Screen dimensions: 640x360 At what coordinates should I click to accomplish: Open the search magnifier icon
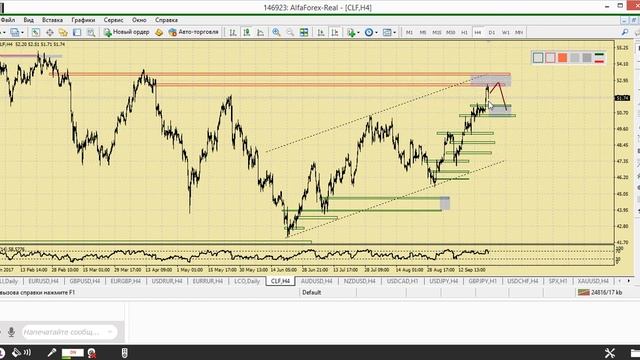[625, 32]
